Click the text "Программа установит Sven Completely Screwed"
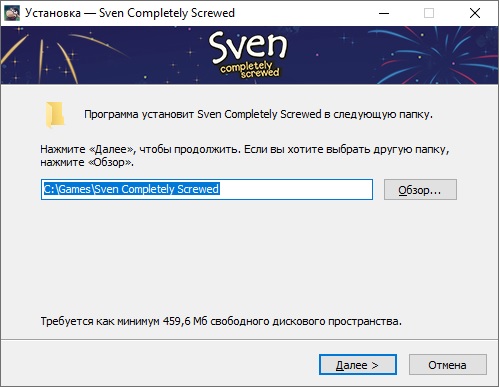Screen dimensions: 499x387 203,114
